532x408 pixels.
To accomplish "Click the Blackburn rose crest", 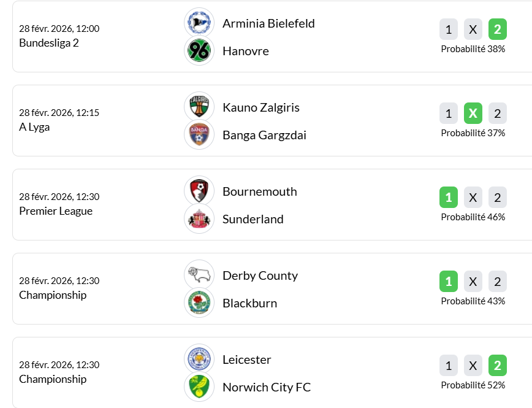I will click(x=199, y=302).
